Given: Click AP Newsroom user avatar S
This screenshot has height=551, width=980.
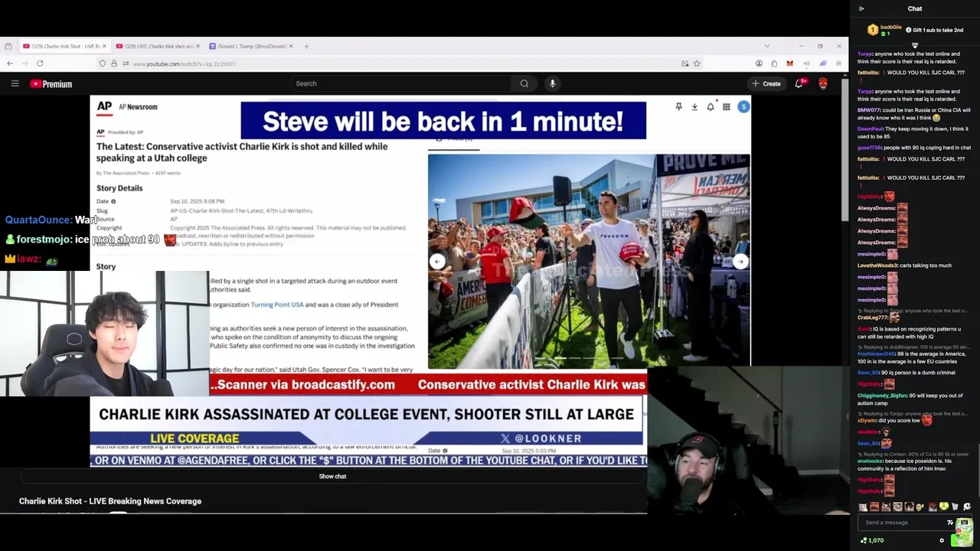Looking at the screenshot, I should (743, 107).
